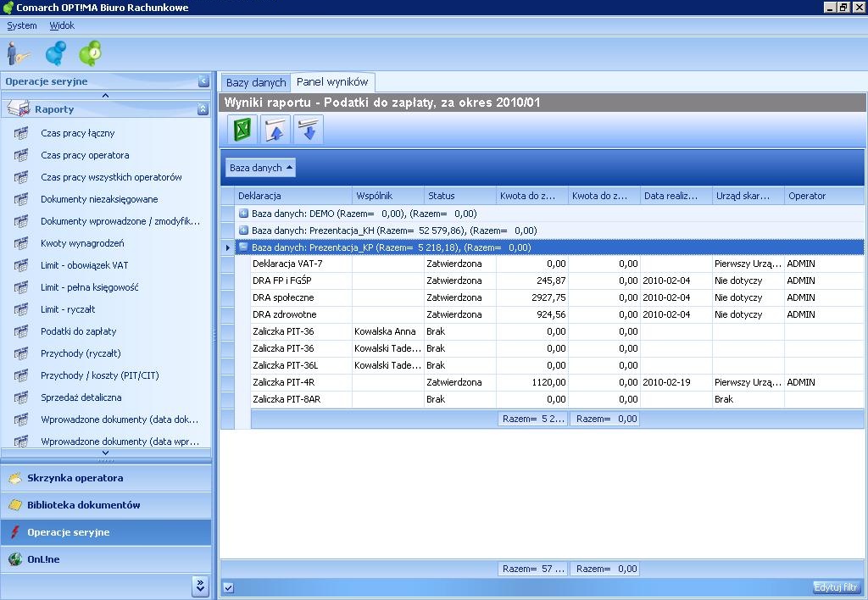Select the Zaliczka PIT-4R row
The image size is (868, 600).
[558, 382]
